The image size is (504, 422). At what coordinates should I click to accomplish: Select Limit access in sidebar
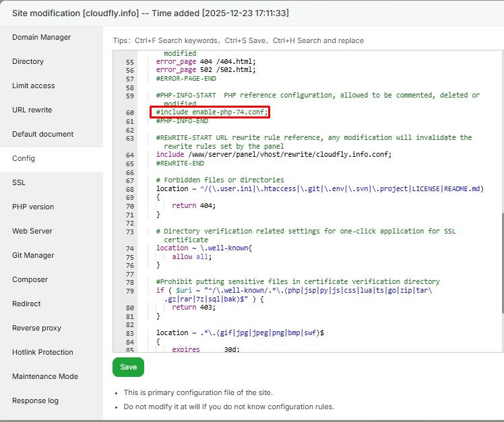(34, 85)
